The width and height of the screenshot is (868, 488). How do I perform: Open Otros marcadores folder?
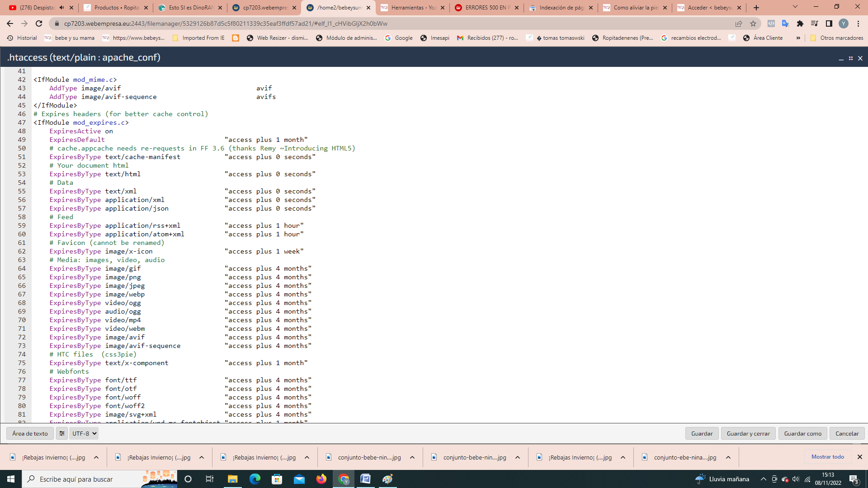[837, 38]
